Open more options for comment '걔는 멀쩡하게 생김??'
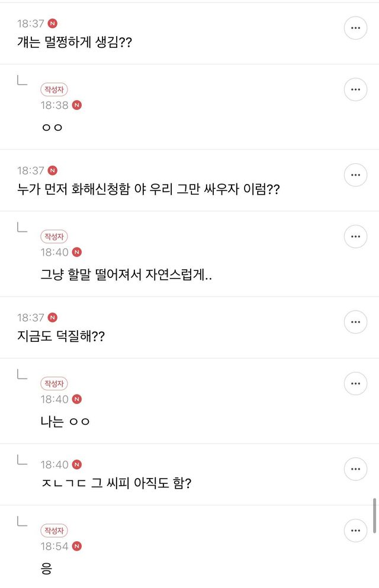Image resolution: width=379 pixels, height=588 pixels. pyautogui.click(x=355, y=28)
